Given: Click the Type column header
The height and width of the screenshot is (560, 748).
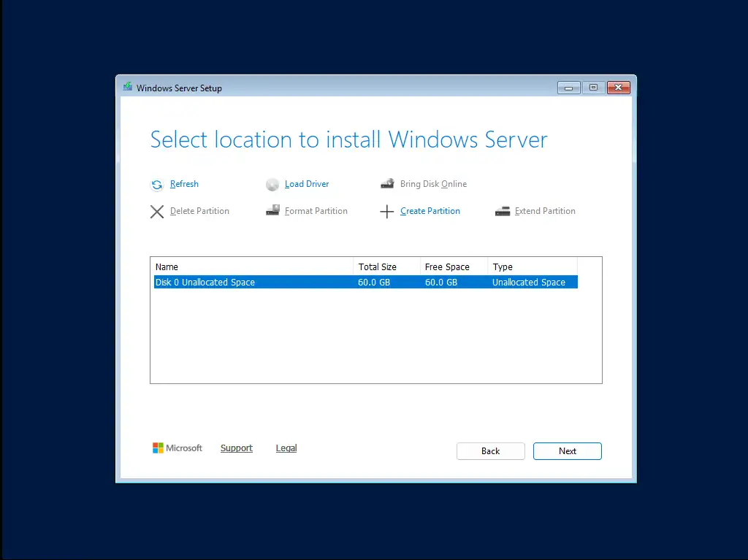Looking at the screenshot, I should tap(533, 266).
